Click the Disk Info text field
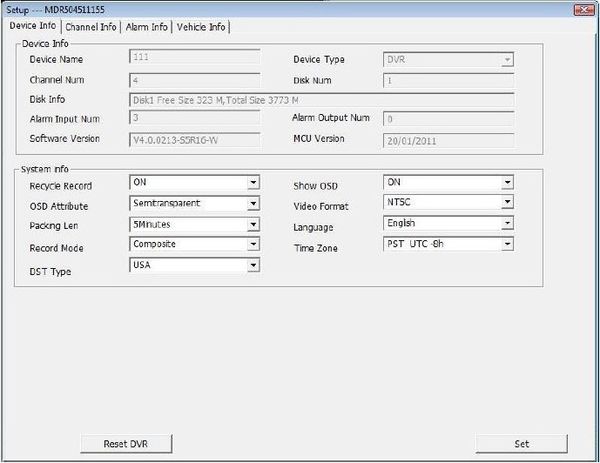The height and width of the screenshot is (463, 600). click(321, 100)
